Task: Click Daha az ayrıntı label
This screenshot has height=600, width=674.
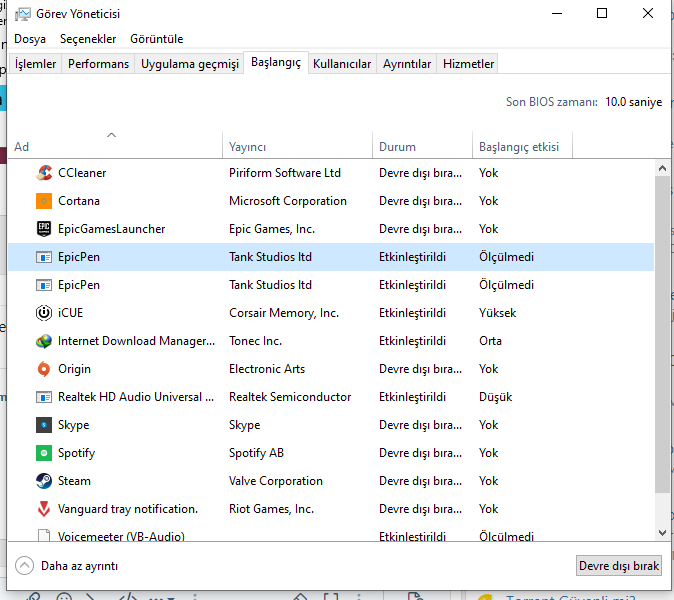Action: point(79,566)
